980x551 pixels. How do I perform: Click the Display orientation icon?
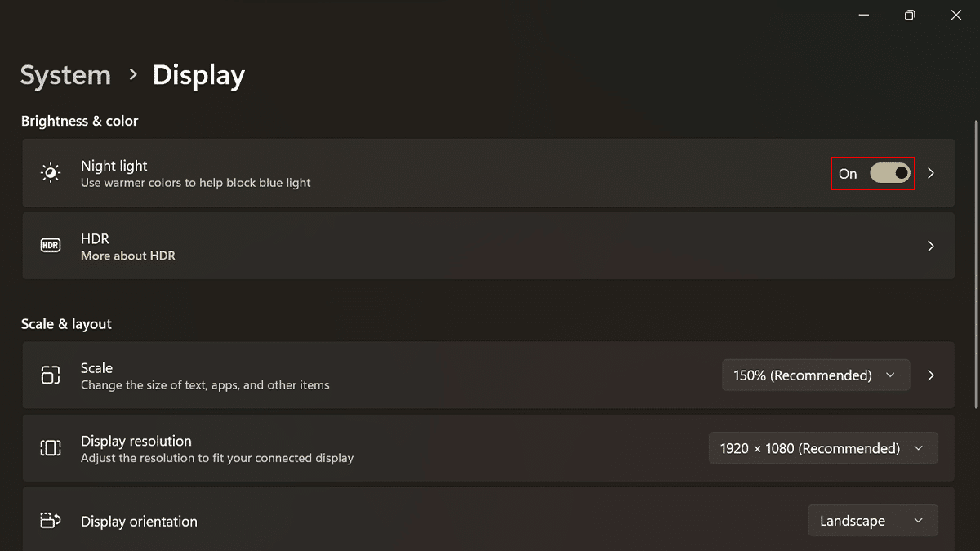51,521
